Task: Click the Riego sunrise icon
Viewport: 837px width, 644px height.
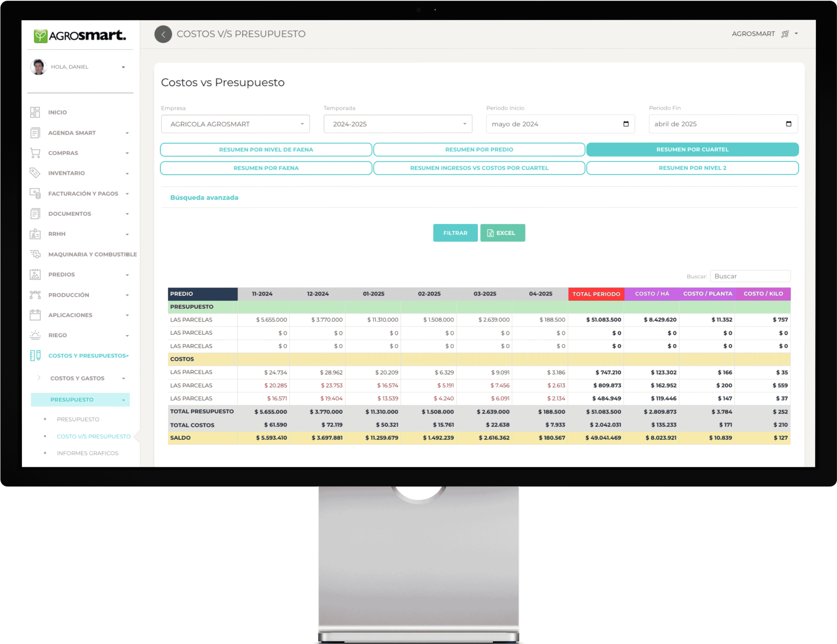Action: click(35, 335)
